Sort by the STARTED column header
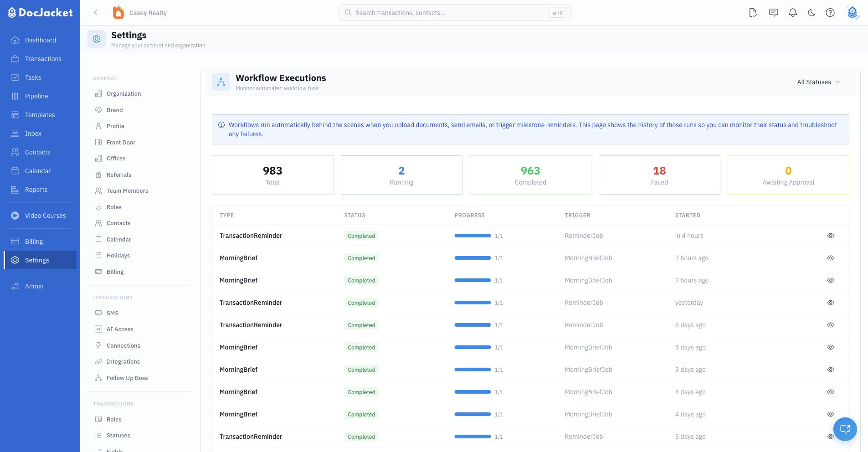 (688, 215)
